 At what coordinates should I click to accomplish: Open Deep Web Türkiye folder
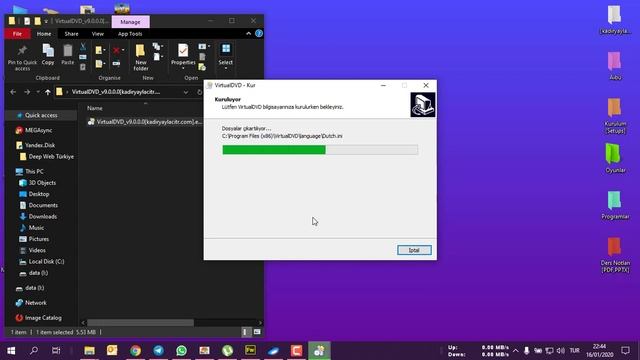47,157
